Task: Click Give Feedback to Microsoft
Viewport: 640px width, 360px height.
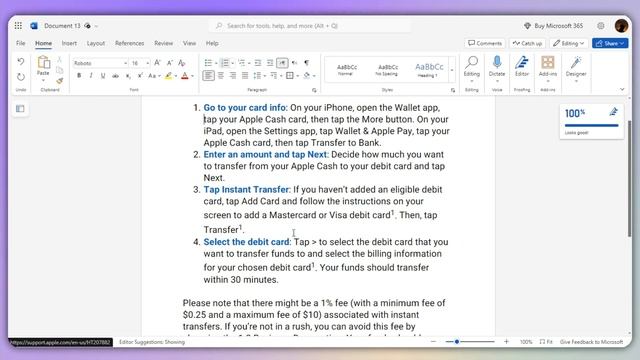Action: pos(591,342)
